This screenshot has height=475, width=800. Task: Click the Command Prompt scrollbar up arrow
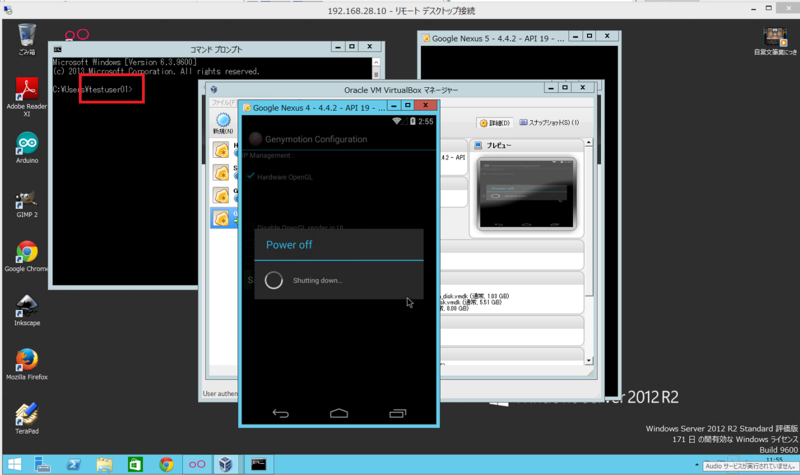376,62
